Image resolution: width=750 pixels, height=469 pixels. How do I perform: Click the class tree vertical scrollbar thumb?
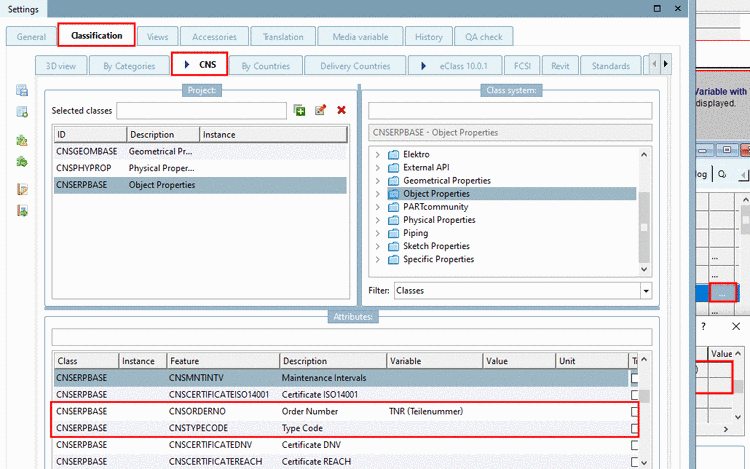[644, 227]
